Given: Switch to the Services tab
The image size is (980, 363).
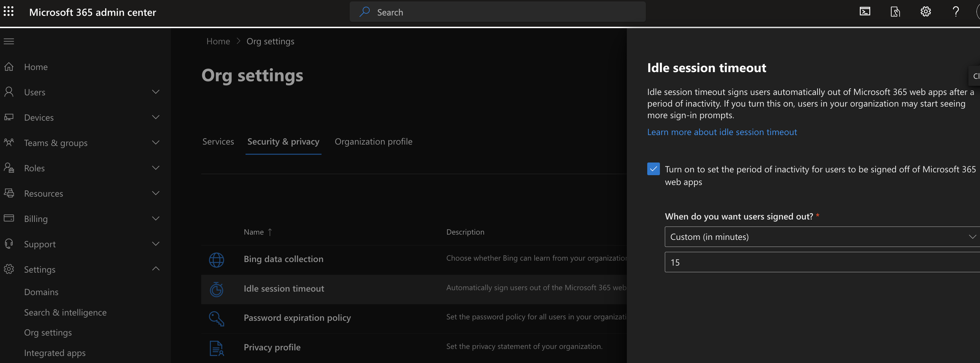Looking at the screenshot, I should [218, 141].
